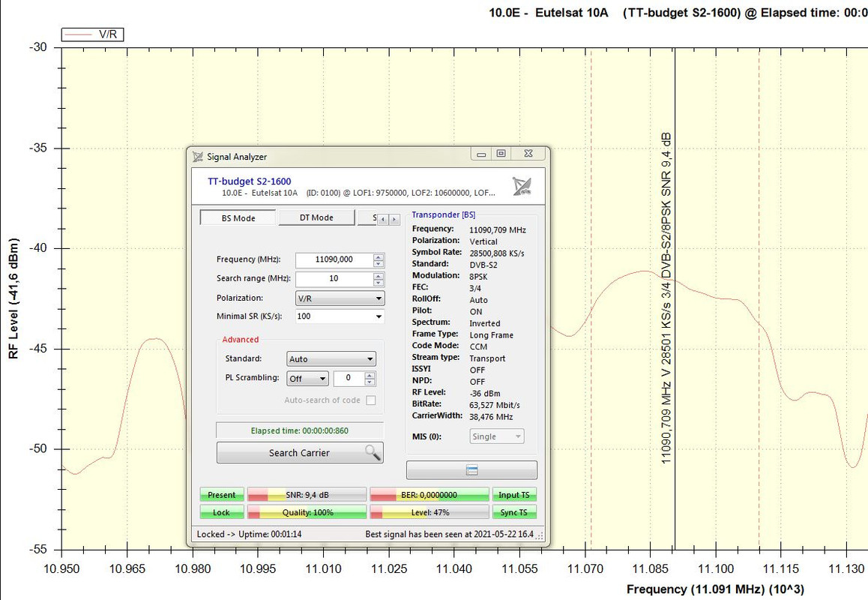868x600 pixels.
Task: Decrease Search range with down arrow
Action: coord(379,282)
